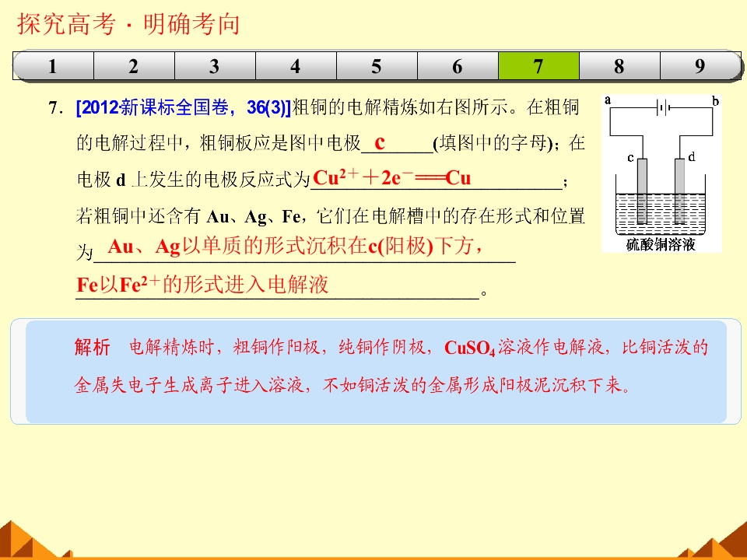The width and height of the screenshot is (747, 560).
Task: Click the 硫酸铜溶液 label under the beaker
Action: pyautogui.click(x=661, y=244)
